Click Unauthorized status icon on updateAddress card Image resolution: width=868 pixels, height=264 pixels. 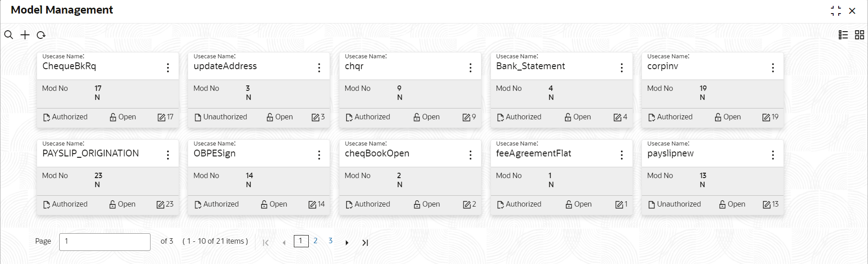point(198,118)
